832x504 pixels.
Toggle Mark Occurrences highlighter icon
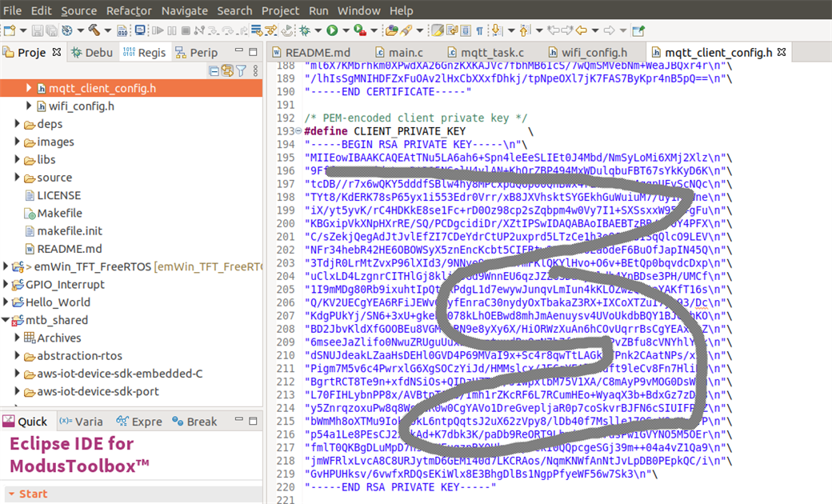(438, 30)
